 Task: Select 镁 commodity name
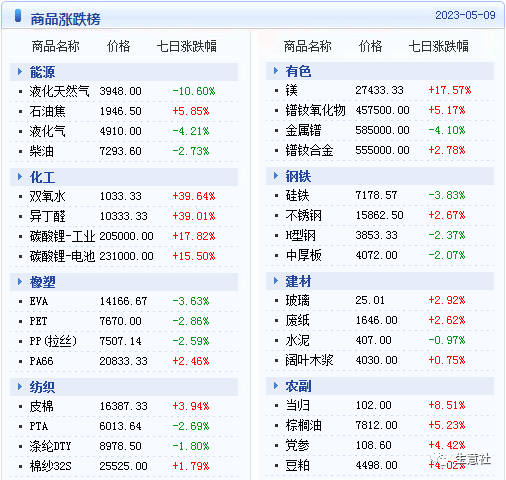point(291,90)
